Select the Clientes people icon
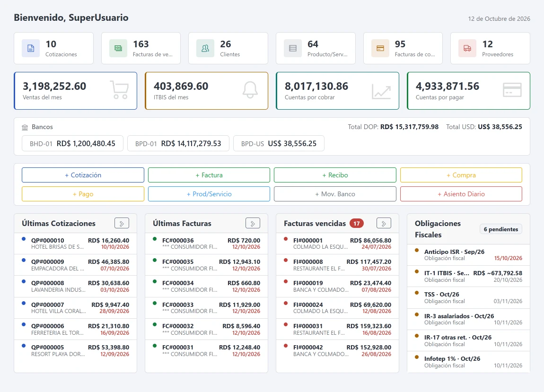 [x=205, y=48]
